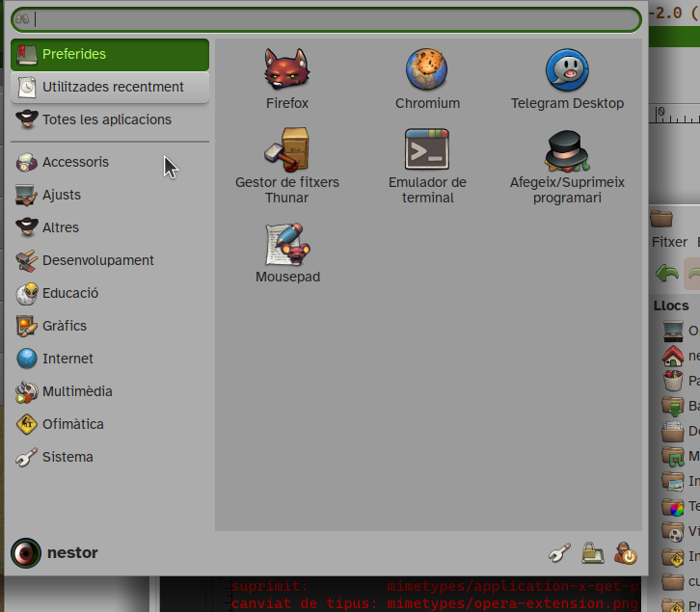Screen dimensions: 700x612
Task: Open system settings via the wrench icon
Action: click(559, 553)
